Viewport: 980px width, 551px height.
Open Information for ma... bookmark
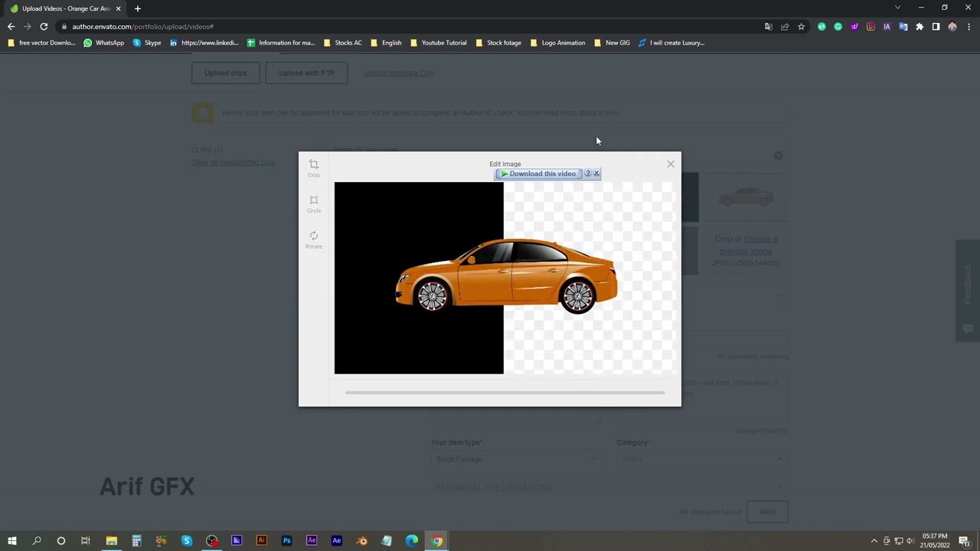click(x=281, y=43)
